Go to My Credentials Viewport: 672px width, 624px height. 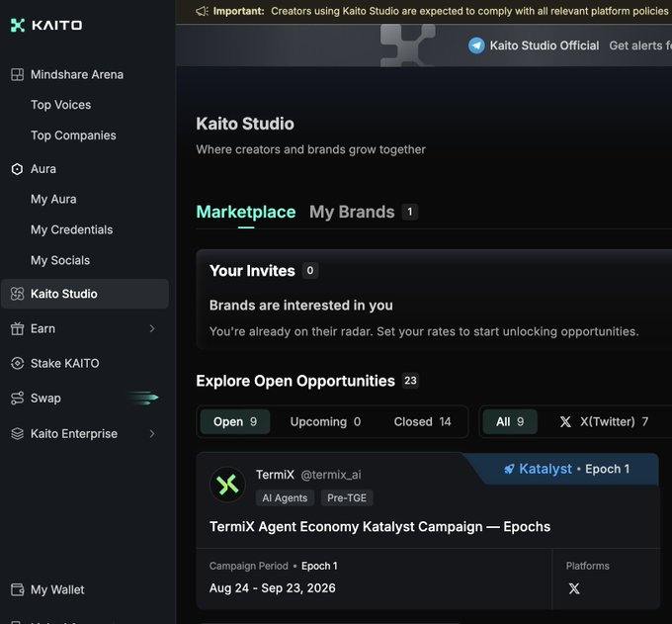click(71, 229)
